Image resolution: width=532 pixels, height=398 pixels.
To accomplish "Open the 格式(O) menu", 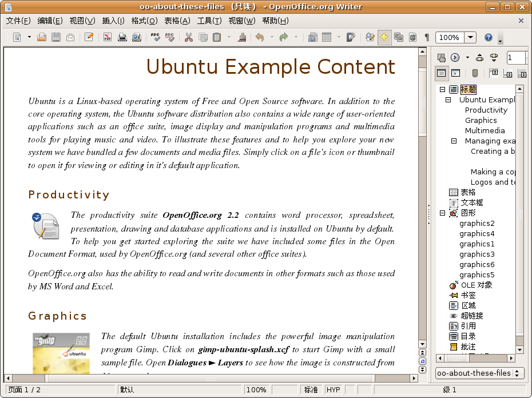I will click(145, 21).
